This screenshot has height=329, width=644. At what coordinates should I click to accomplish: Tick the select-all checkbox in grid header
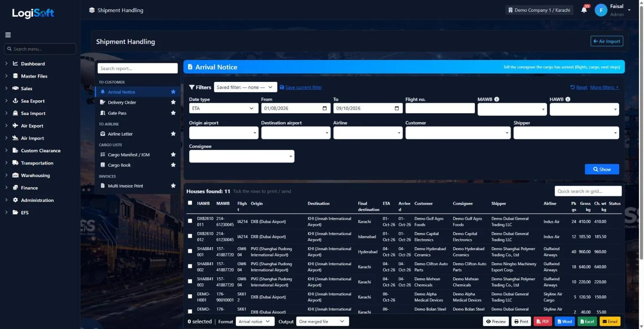tap(190, 203)
